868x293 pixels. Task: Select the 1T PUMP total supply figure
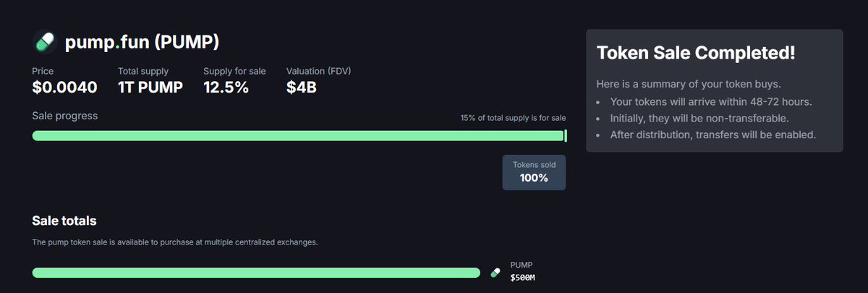(x=150, y=88)
